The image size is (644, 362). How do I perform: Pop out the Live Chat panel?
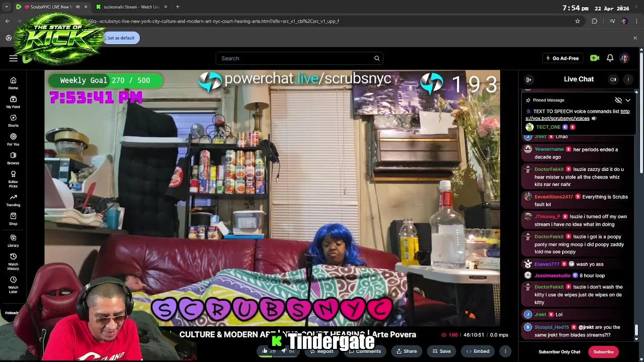click(529, 79)
